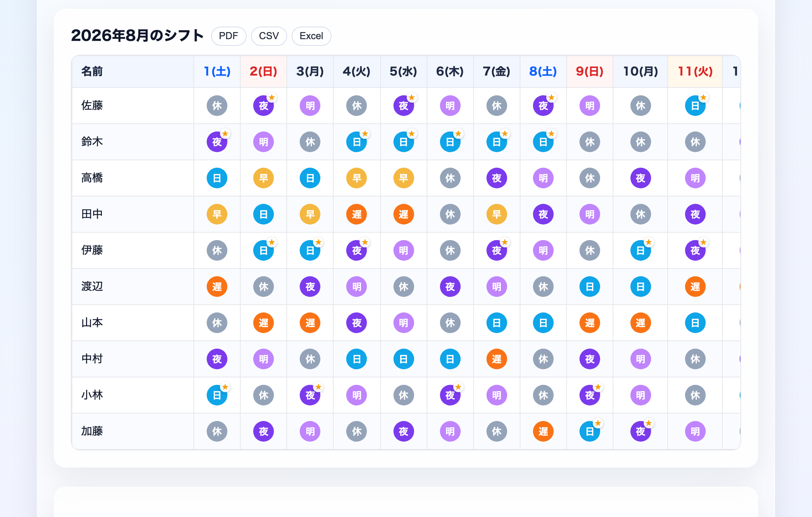This screenshot has height=517, width=812.
Task: Select staff name 加藤
Action: coord(92,431)
